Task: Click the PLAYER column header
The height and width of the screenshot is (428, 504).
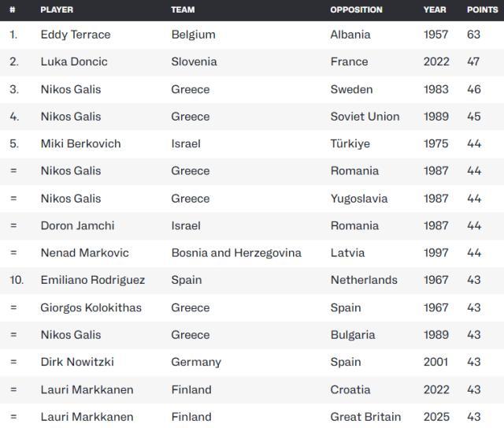Action: coord(57,10)
